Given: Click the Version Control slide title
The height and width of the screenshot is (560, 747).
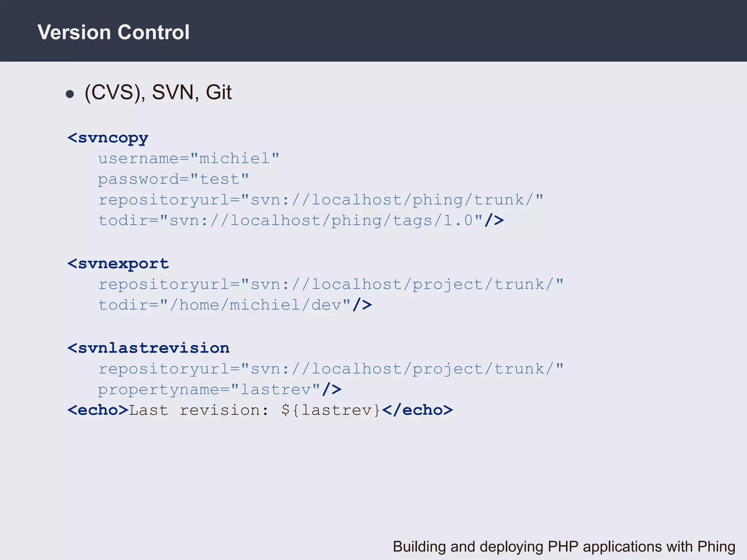Looking at the screenshot, I should (x=113, y=32).
